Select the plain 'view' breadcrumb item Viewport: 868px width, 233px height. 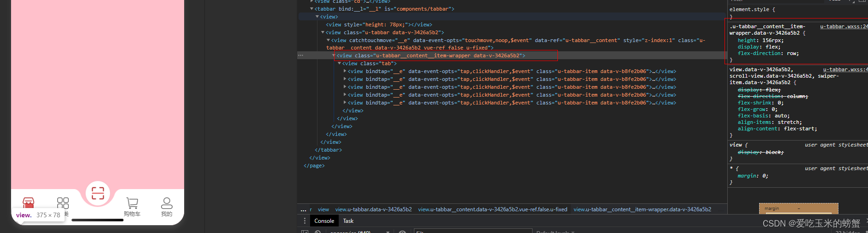tap(323, 209)
